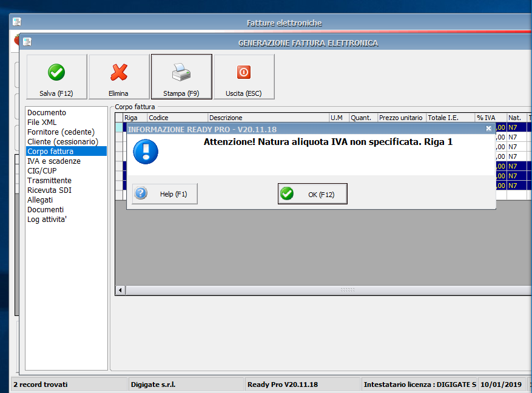532x393 pixels.
Task: Click the Codice column header
Action: 178,118
